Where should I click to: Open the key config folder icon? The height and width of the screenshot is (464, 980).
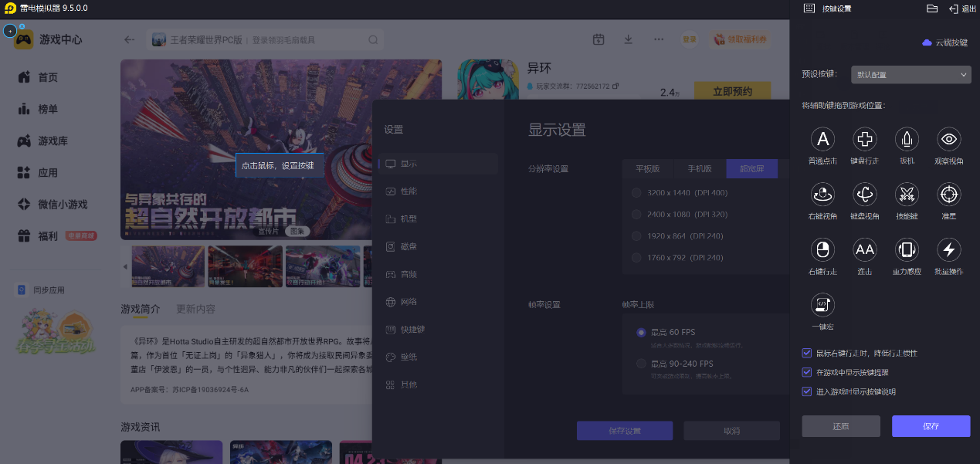click(932, 8)
